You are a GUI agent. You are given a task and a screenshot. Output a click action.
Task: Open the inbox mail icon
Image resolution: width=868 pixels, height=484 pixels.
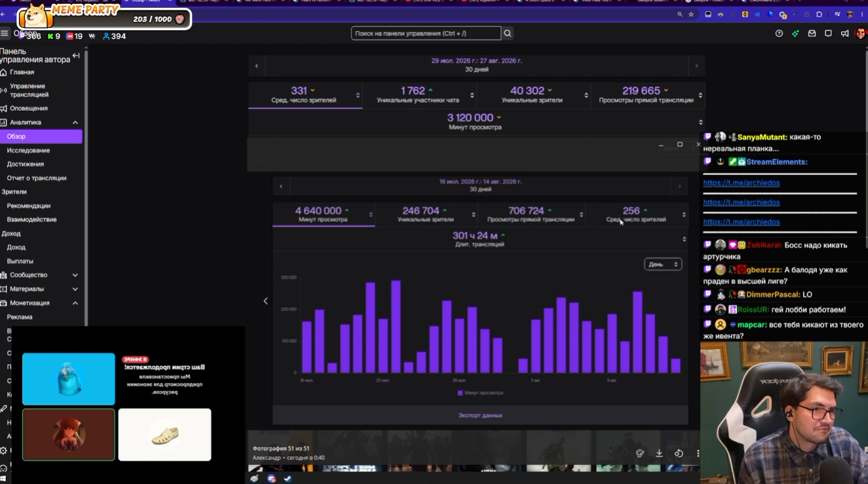(812, 33)
